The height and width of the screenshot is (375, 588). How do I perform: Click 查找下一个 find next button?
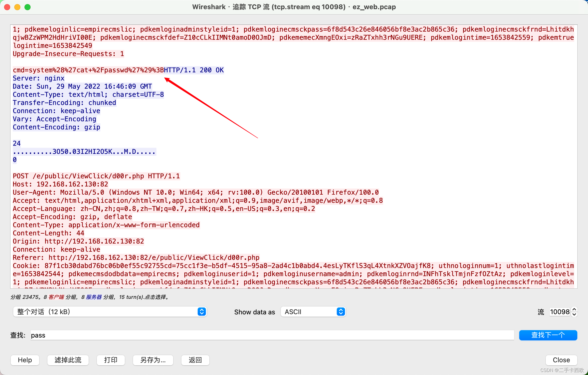tap(548, 335)
